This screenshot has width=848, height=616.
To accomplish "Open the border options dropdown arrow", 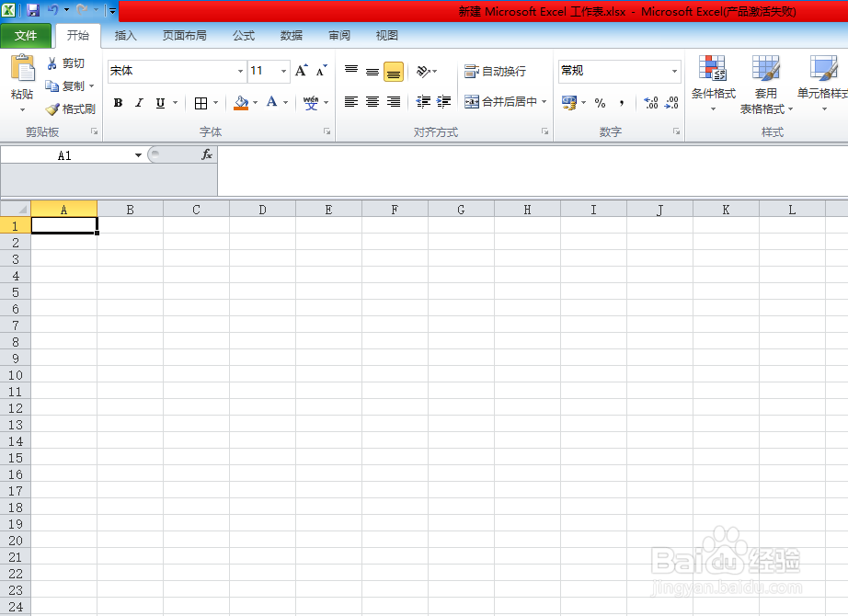I will (x=215, y=103).
